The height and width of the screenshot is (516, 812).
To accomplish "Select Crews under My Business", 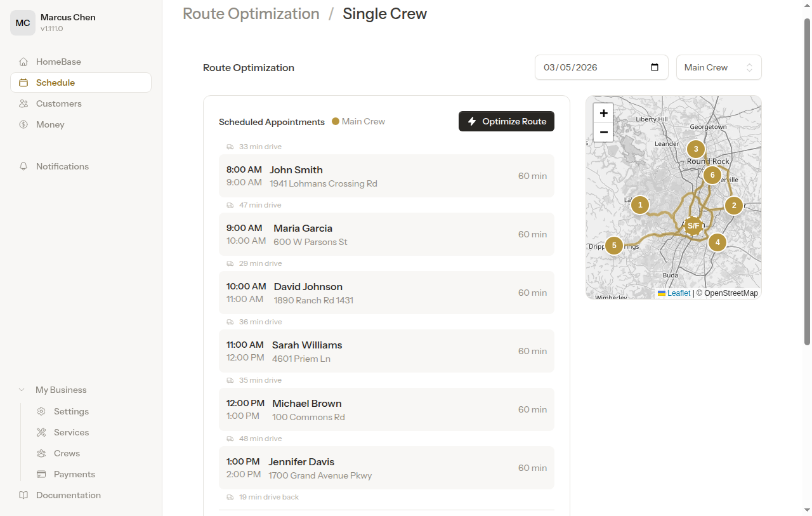I will click(41, 453).
